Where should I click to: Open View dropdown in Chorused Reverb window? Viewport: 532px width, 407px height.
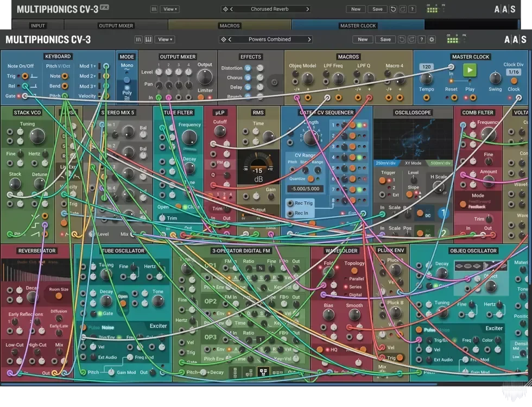[x=170, y=9]
